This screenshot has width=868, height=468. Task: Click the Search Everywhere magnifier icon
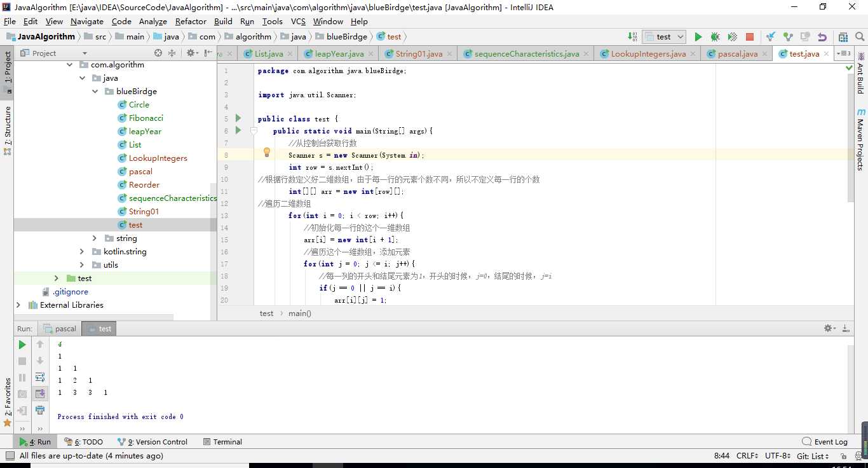click(x=859, y=37)
